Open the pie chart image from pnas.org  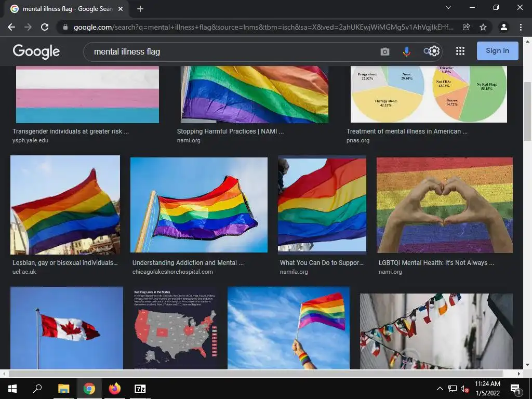coord(429,94)
